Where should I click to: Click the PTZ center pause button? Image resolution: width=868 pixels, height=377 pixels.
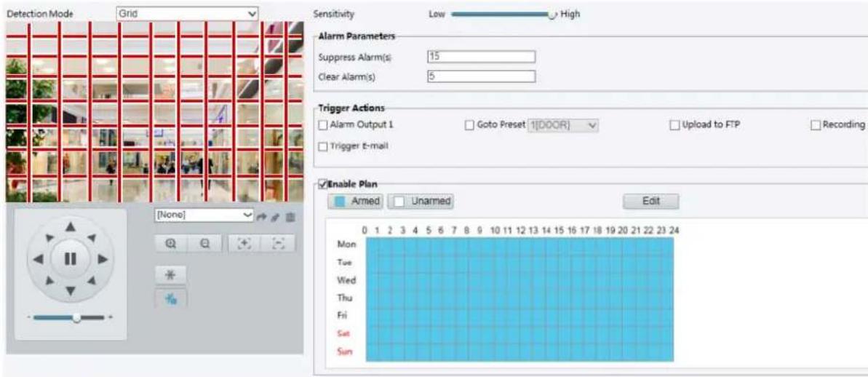tap(70, 258)
